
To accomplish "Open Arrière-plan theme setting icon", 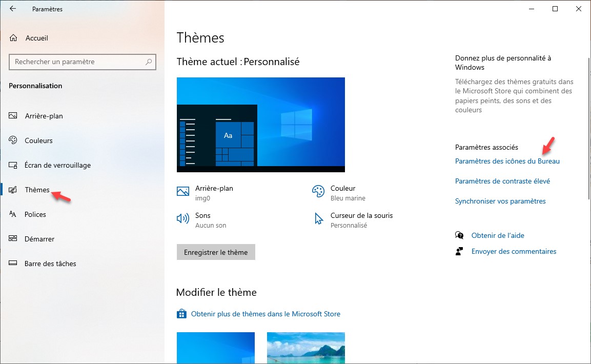I will 183,192.
